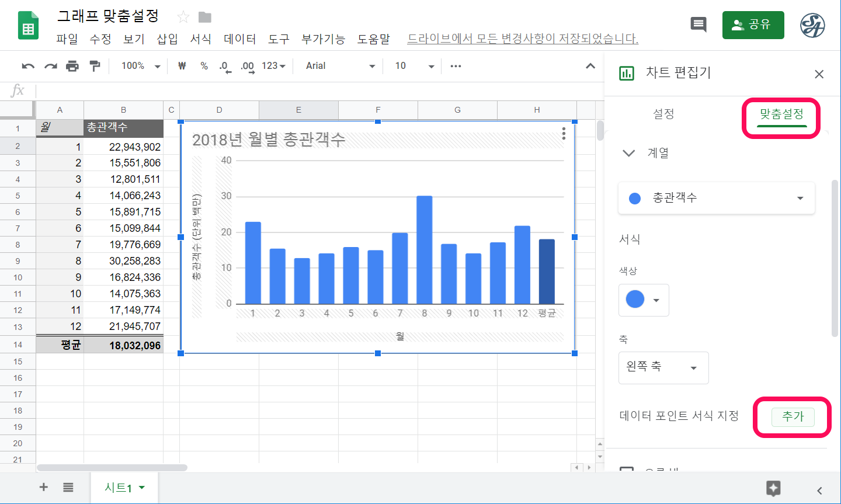
Task: Click the Redo icon
Action: tap(50, 66)
